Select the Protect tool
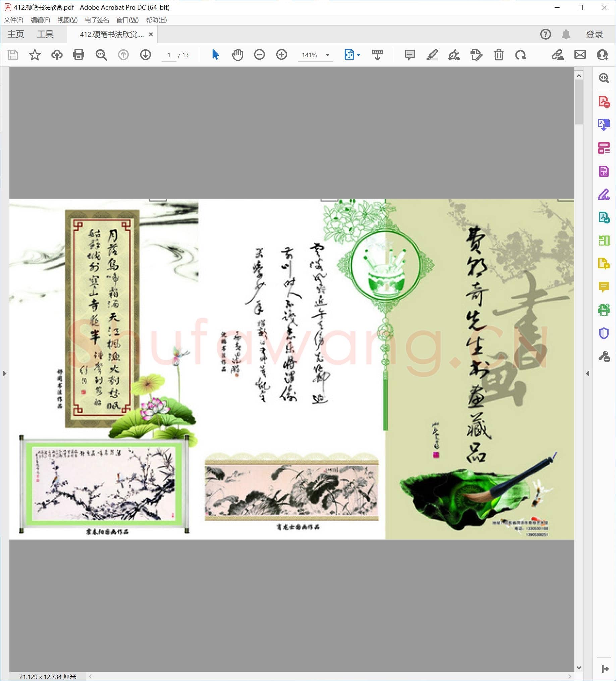This screenshot has height=681, width=616. [605, 334]
